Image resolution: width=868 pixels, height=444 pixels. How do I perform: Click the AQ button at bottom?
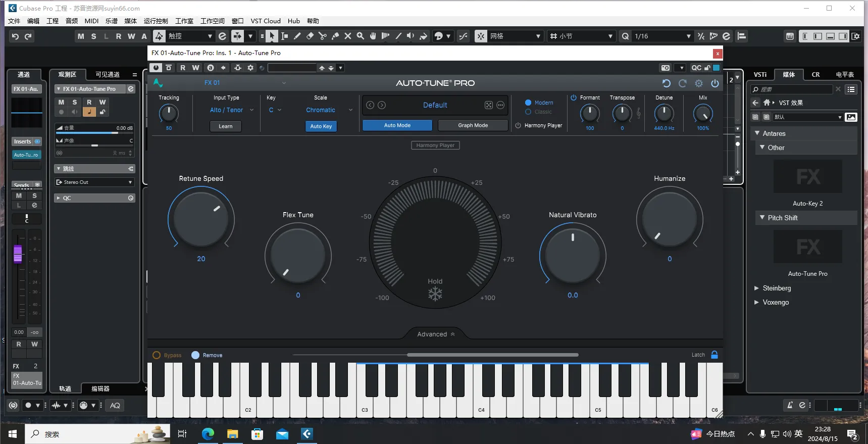[115, 405]
